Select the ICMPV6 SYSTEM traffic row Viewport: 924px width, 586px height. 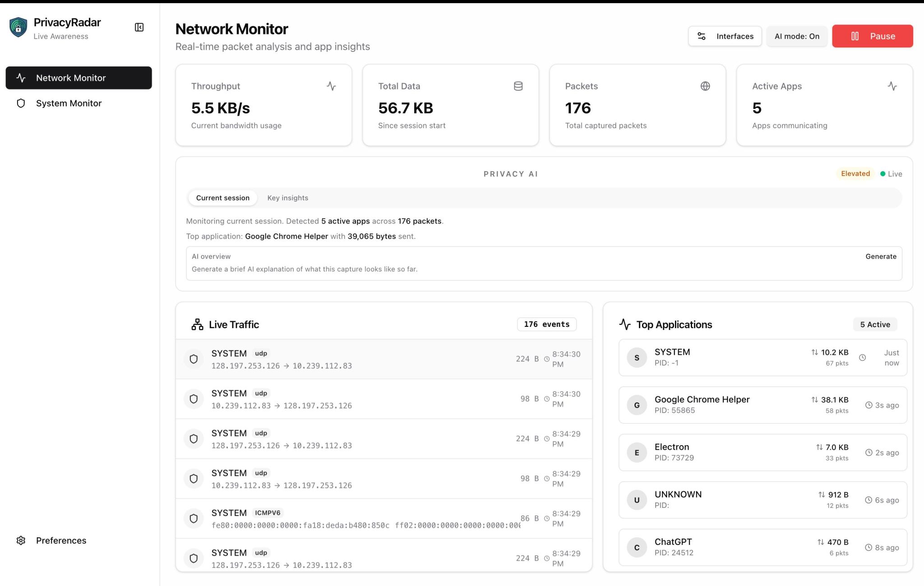point(384,519)
